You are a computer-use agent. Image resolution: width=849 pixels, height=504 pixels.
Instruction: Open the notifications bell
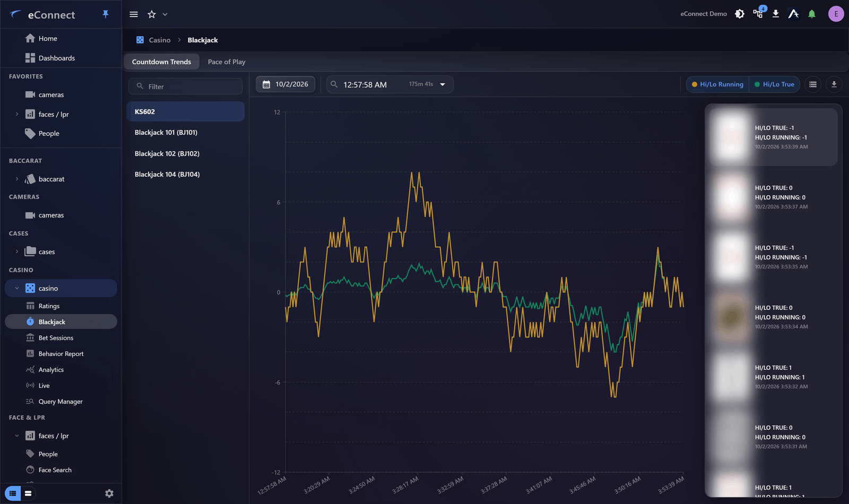click(812, 14)
